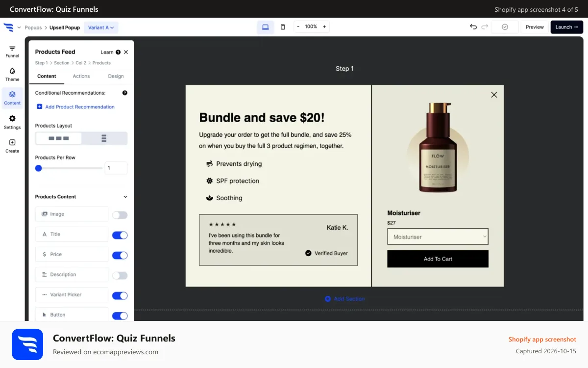Click Add Section below the popup
The height and width of the screenshot is (368, 588).
pos(345,299)
